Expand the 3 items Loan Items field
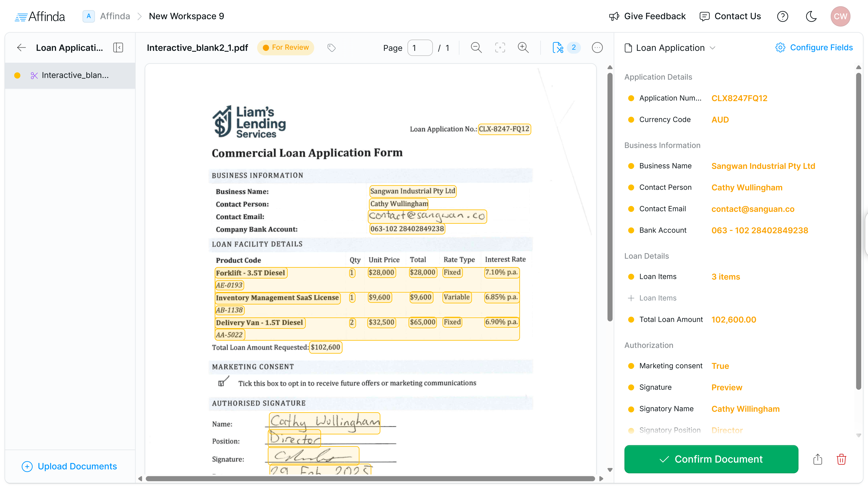This screenshot has width=868, height=488. click(725, 276)
